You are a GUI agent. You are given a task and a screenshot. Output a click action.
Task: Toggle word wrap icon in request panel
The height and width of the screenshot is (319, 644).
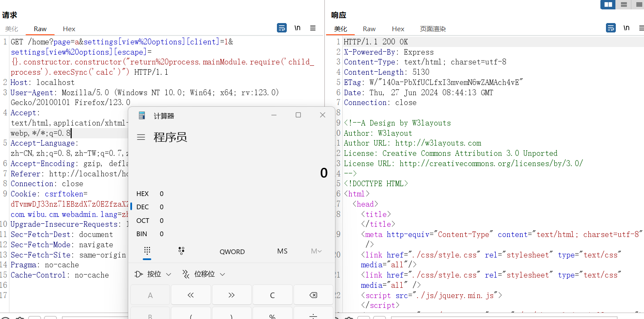click(282, 28)
